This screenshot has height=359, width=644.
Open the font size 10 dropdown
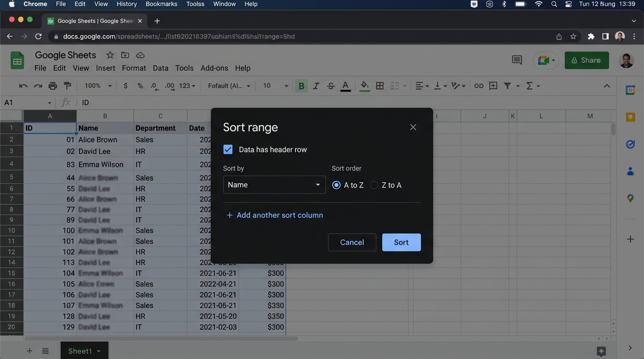pyautogui.click(x=275, y=86)
